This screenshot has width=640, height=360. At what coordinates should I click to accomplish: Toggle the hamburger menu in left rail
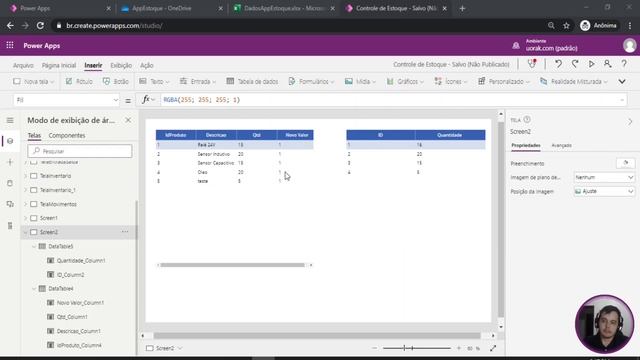pyautogui.click(x=10, y=120)
